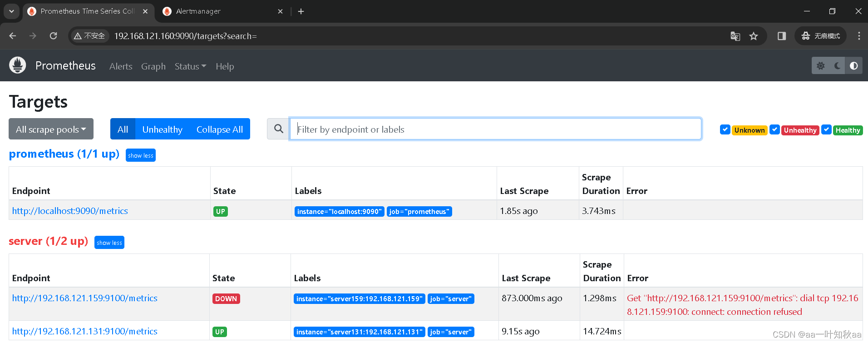Click the yellow Unknown badge
This screenshot has height=343, width=868.
point(750,130)
